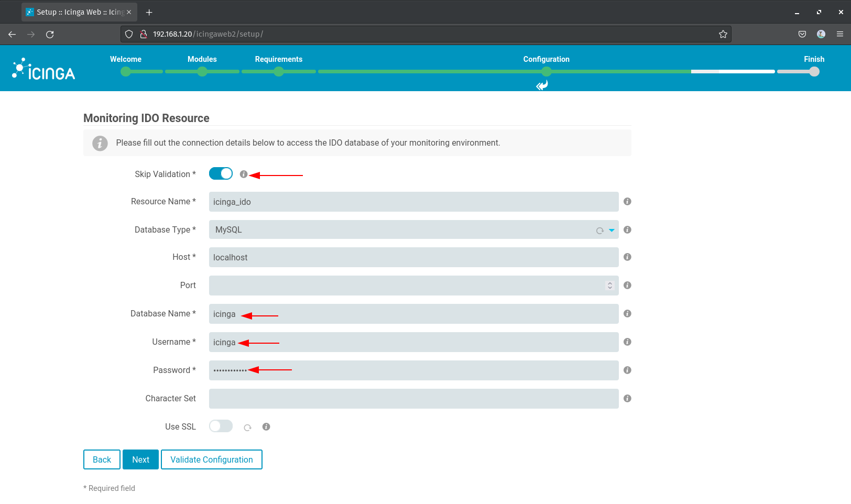Click the Icinga logo
This screenshot has height=504, width=851.
[x=43, y=69]
